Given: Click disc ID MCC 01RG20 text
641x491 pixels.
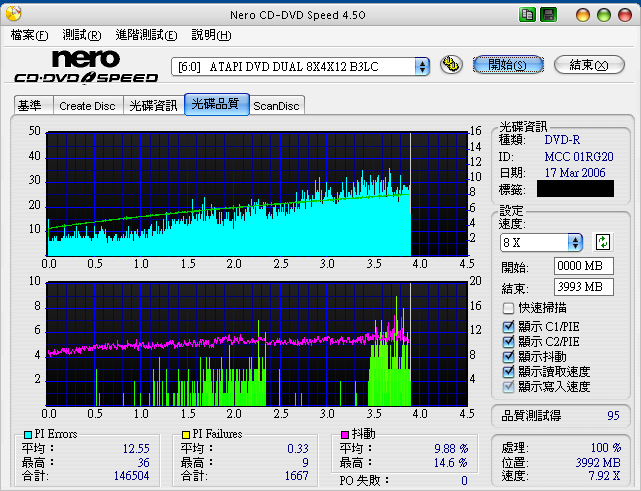Looking at the screenshot, I should 579,157.
